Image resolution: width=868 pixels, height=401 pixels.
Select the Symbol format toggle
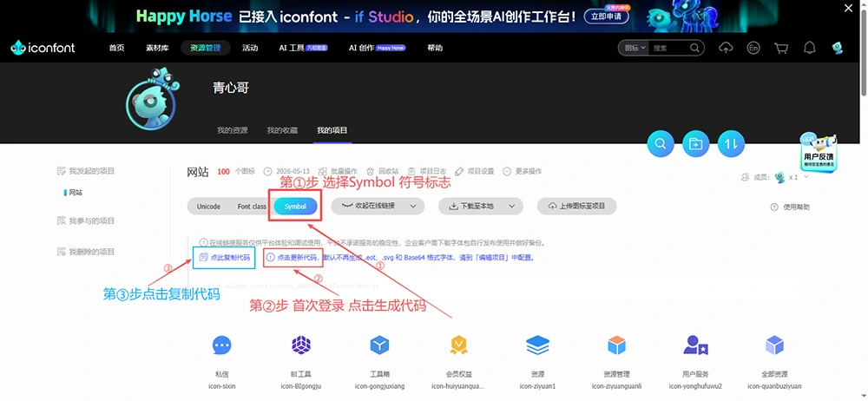pyautogui.click(x=296, y=207)
